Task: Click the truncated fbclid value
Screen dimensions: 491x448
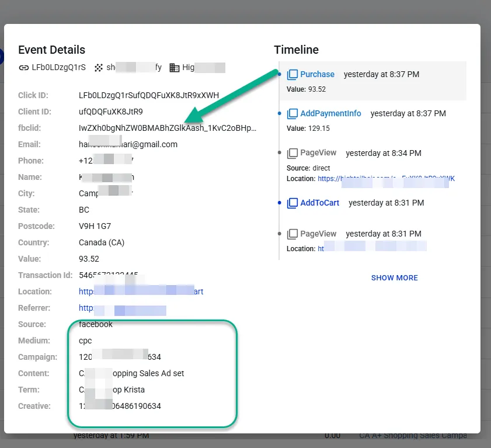Action: click(168, 128)
